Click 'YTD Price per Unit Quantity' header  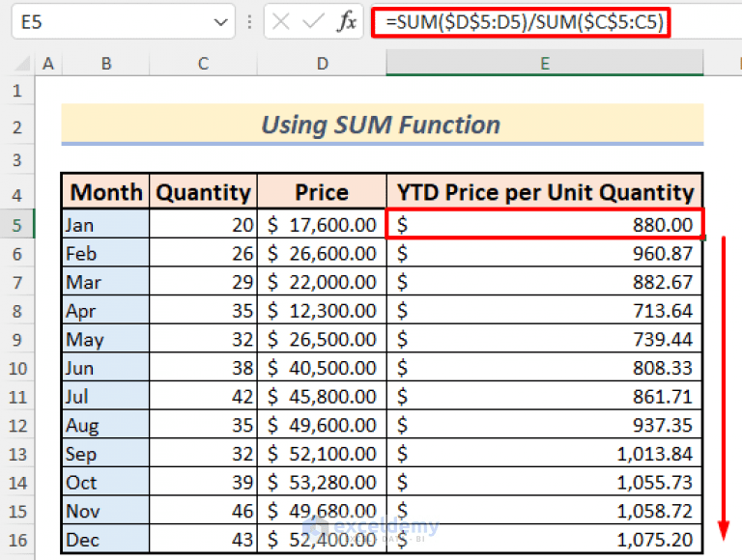[x=545, y=192]
